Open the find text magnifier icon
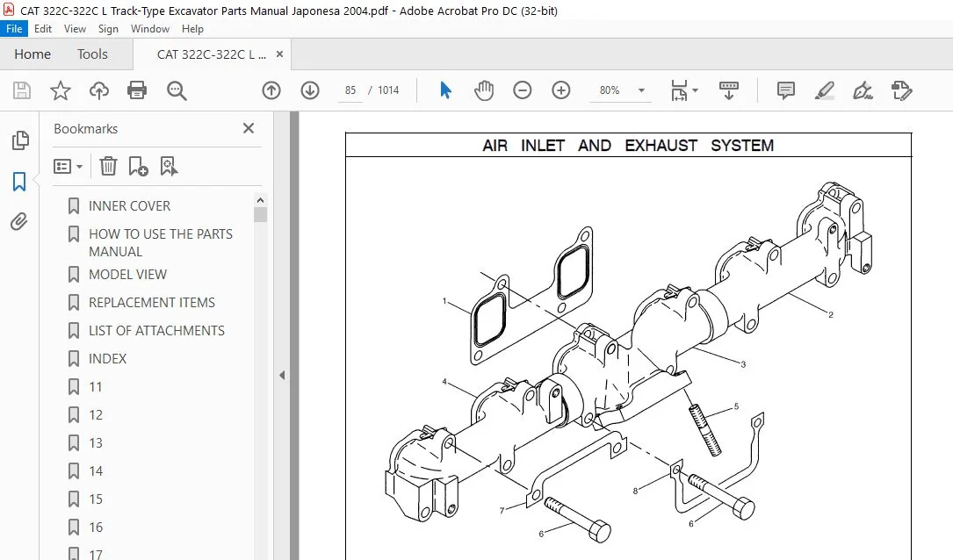The height and width of the screenshot is (560, 953). [177, 90]
